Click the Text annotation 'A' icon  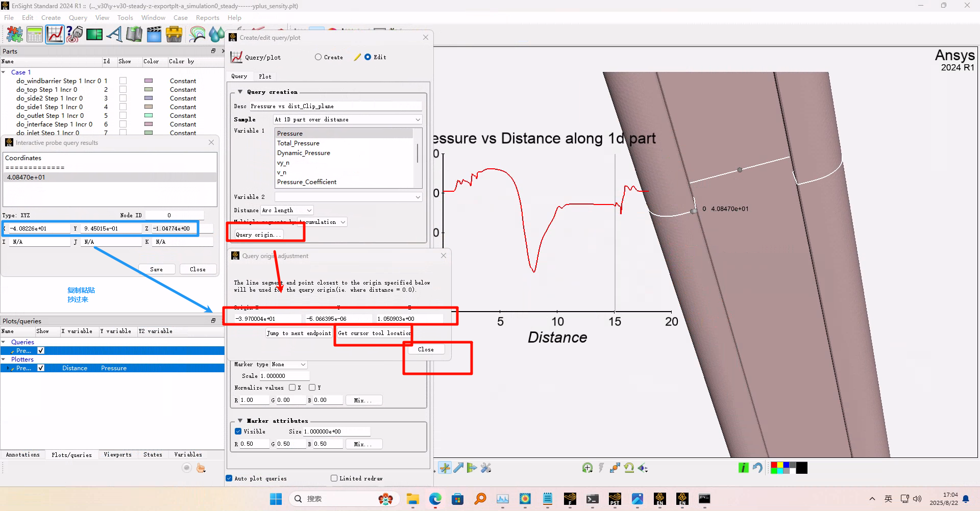pyautogui.click(x=114, y=35)
